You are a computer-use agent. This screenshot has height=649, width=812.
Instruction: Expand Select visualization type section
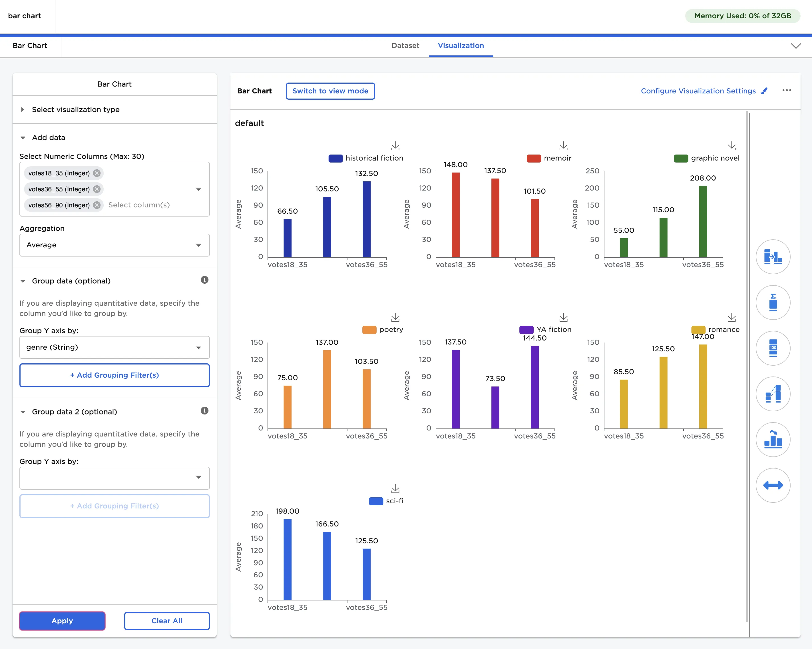(75, 110)
